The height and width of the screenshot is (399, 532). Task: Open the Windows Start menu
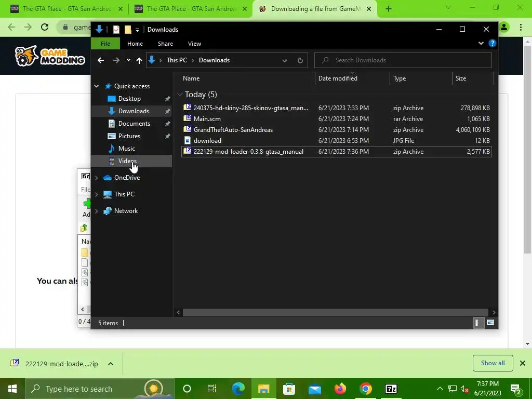(12, 389)
